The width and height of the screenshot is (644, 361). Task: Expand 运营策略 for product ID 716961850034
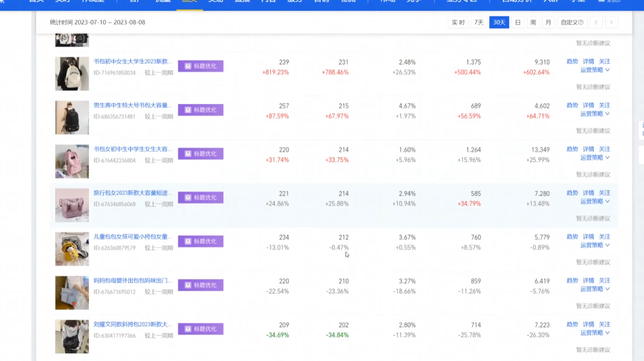(x=595, y=70)
